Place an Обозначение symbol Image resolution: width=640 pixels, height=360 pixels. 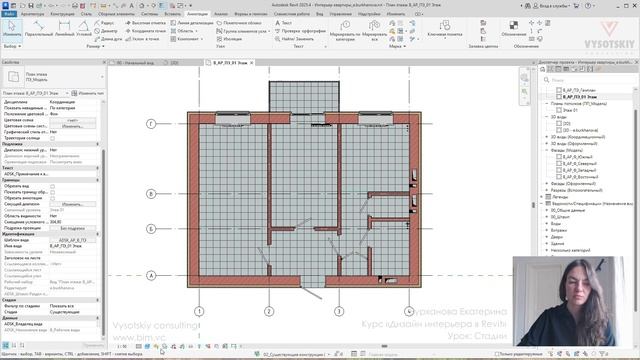[x=513, y=29]
